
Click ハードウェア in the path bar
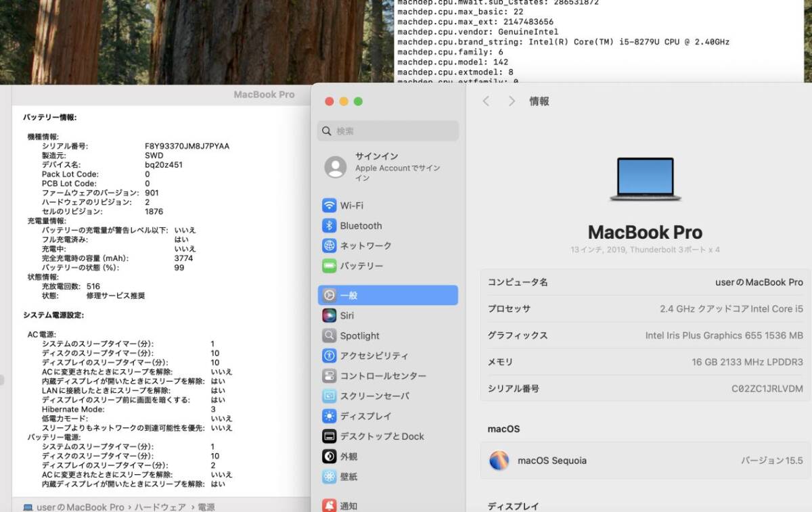click(160, 507)
